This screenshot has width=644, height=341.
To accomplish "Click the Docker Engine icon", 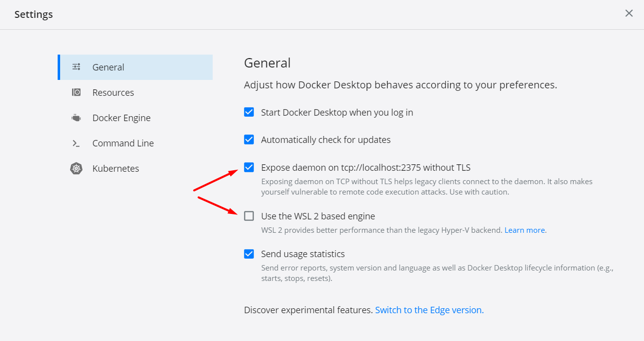I will click(x=76, y=118).
